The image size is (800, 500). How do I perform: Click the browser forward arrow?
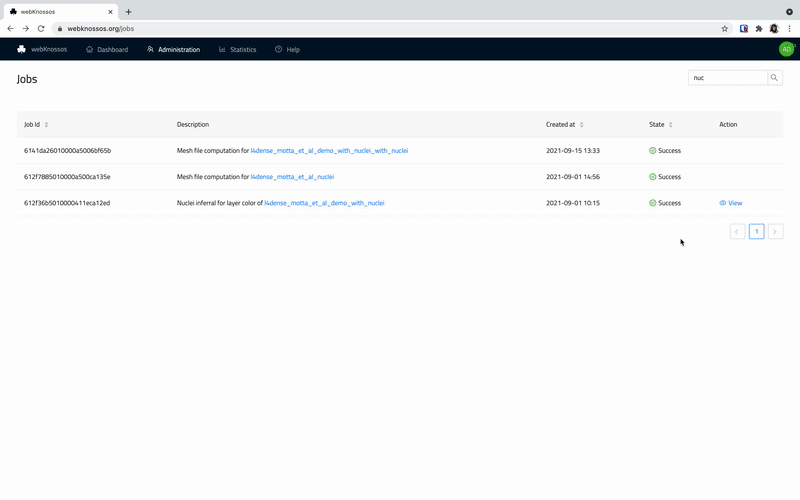pyautogui.click(x=26, y=29)
